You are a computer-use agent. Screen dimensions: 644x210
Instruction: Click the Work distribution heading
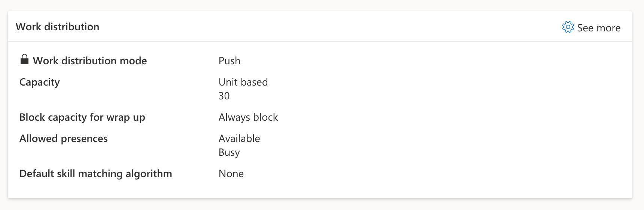click(x=57, y=27)
